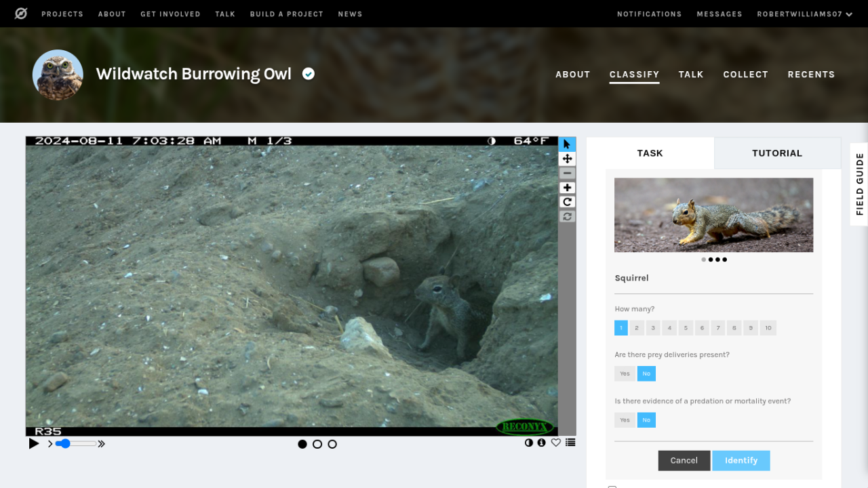Set how many to 4
Image resolution: width=868 pixels, height=488 pixels.
(x=669, y=328)
